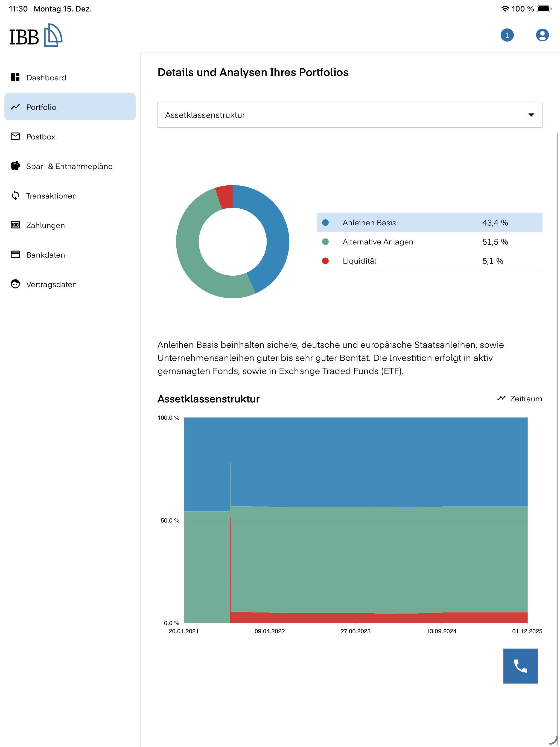Viewport: 560px width, 747px height.
Task: Click the Postbox envelope icon
Action: (15, 136)
